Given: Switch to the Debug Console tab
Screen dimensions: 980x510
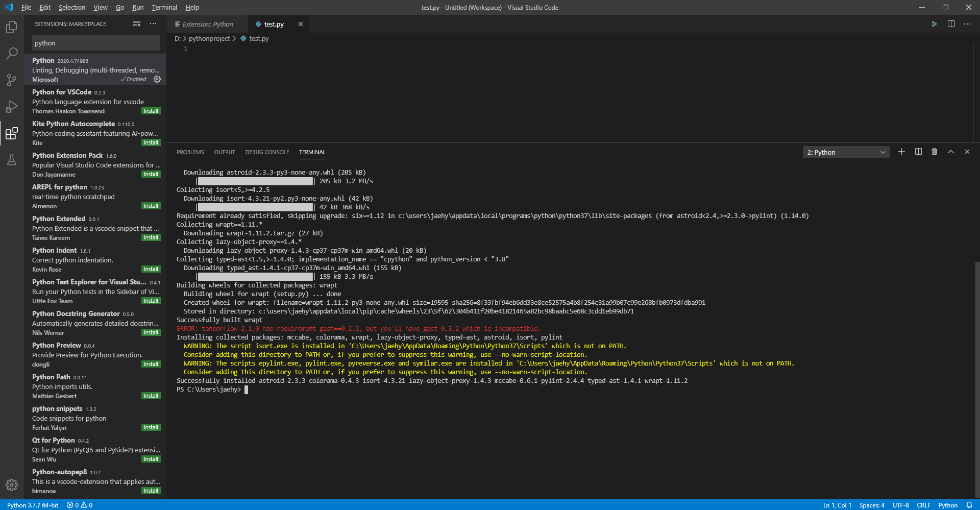Looking at the screenshot, I should tap(267, 152).
